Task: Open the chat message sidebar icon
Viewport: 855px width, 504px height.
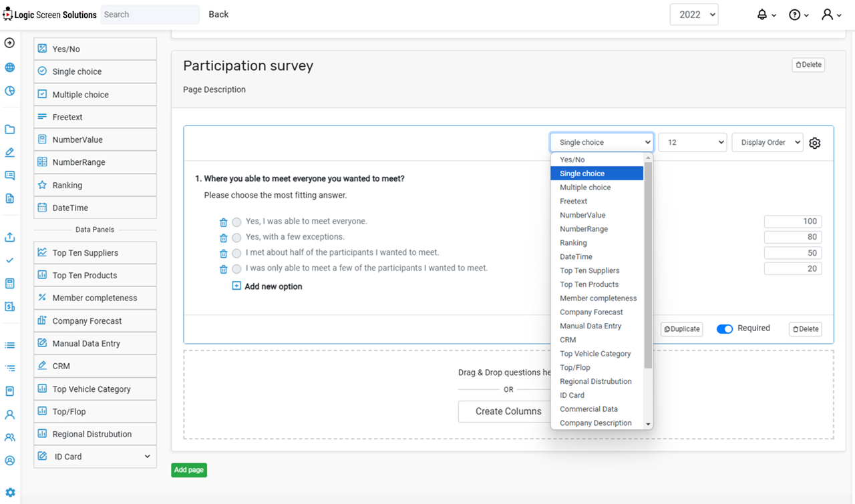Action: (x=9, y=176)
